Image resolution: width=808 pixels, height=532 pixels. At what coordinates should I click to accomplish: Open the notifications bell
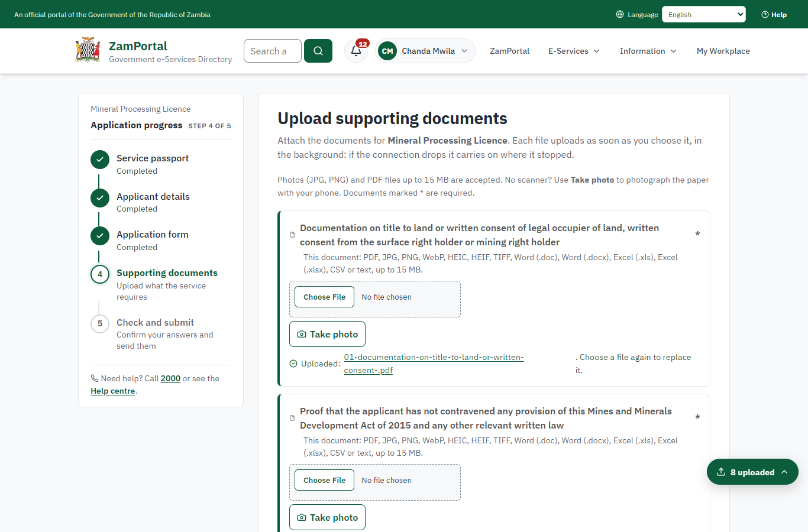[356, 51]
